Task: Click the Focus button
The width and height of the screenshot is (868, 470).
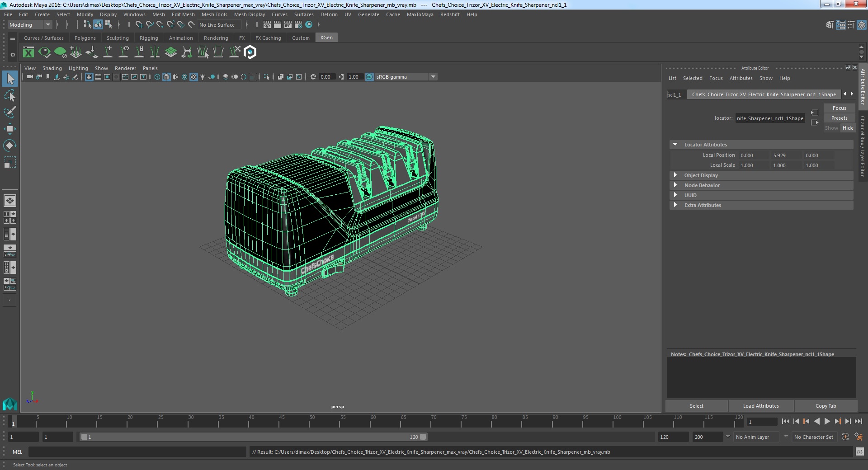Action: click(x=839, y=108)
